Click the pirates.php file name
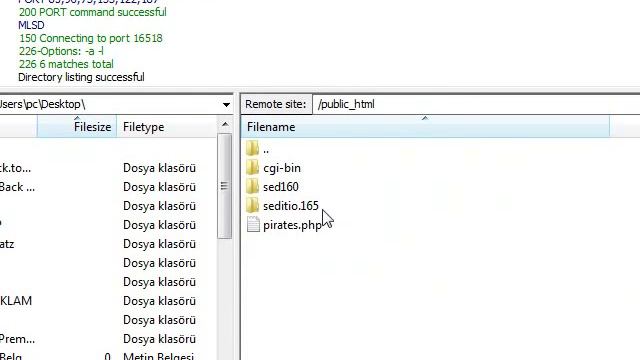This screenshot has height=360, width=640. [x=292, y=225]
